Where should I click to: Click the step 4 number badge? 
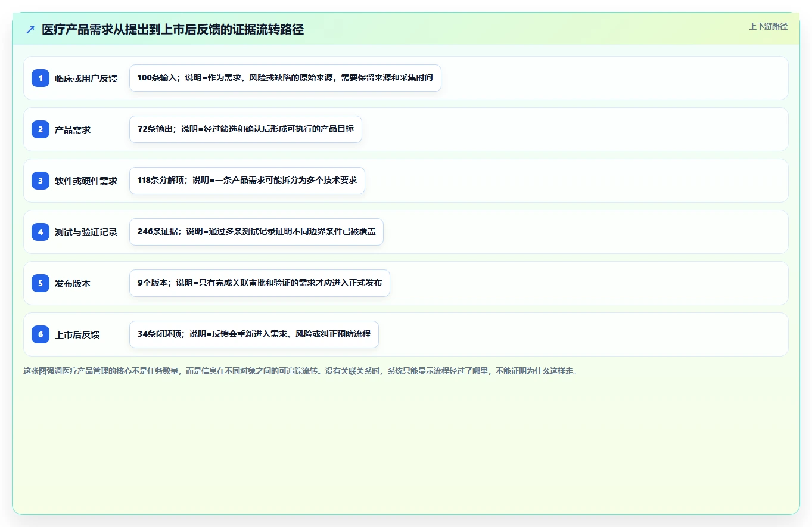pos(41,232)
